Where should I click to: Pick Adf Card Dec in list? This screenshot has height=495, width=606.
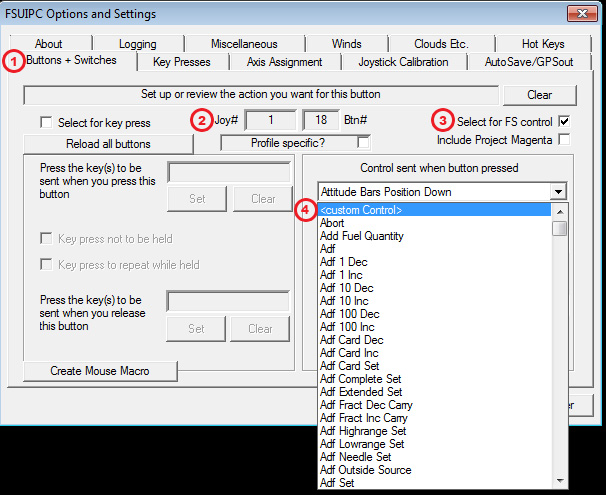coord(435,340)
